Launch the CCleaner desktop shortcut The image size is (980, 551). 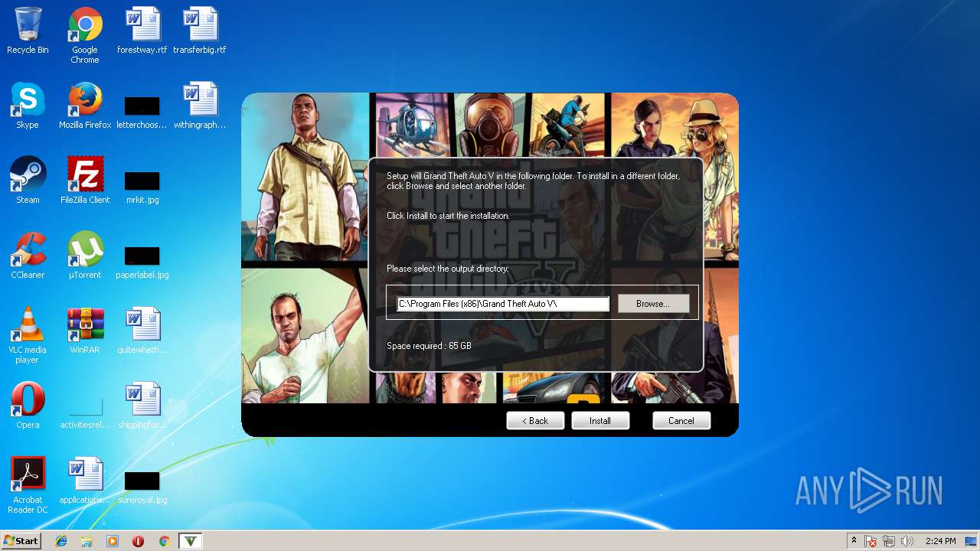[x=28, y=256]
